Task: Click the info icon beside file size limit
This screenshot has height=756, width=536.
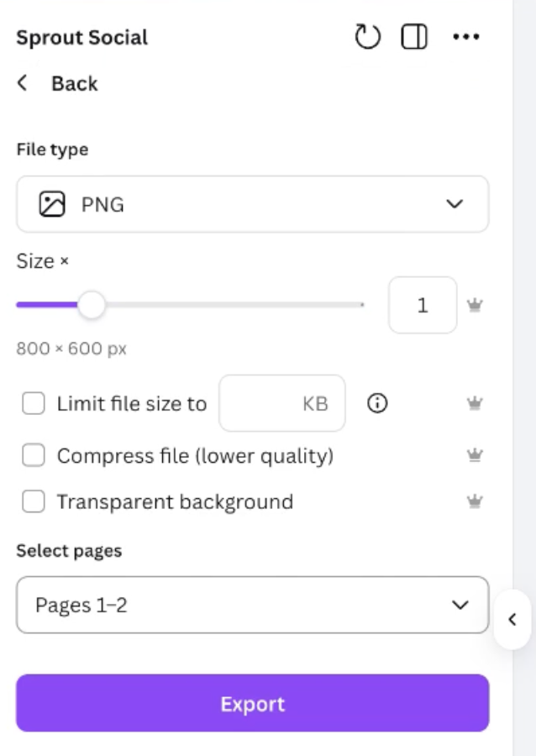Action: click(x=378, y=403)
